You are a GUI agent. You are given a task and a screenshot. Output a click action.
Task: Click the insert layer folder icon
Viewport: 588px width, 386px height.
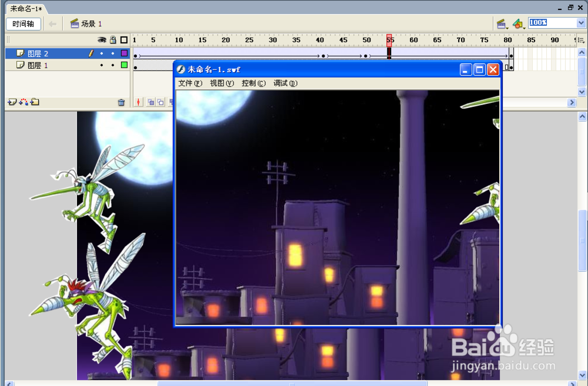[35, 102]
